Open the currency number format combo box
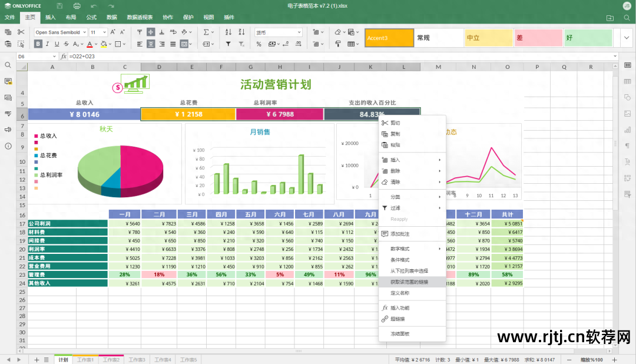This screenshot has width=636, height=364. (x=277, y=32)
